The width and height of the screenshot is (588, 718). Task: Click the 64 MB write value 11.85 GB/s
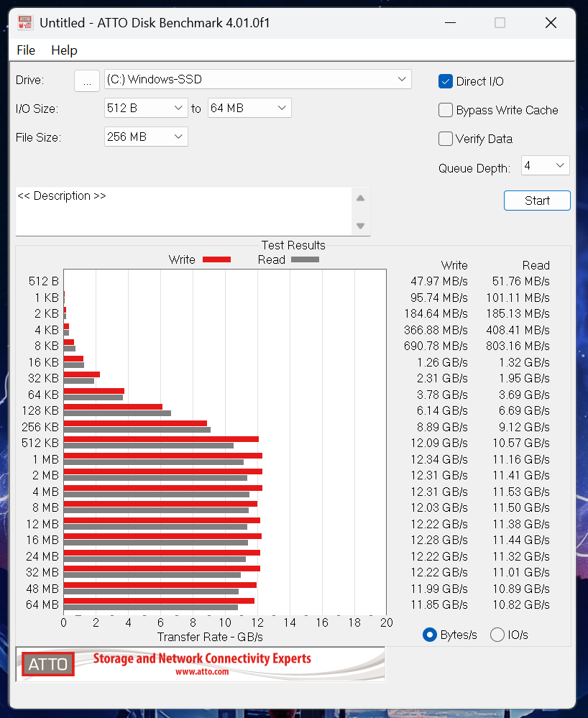coord(439,605)
